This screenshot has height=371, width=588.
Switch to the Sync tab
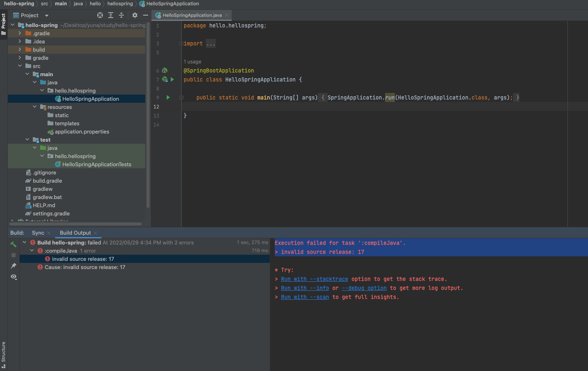pos(38,233)
